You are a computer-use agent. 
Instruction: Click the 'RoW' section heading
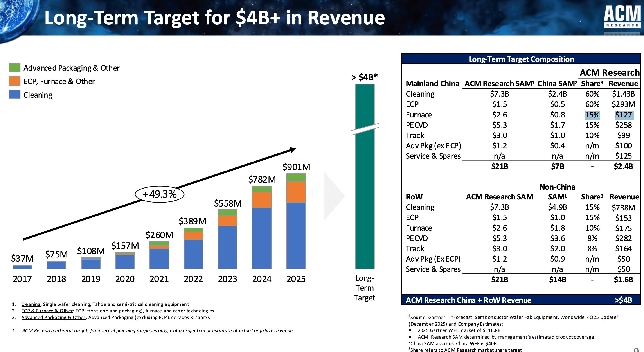click(414, 197)
